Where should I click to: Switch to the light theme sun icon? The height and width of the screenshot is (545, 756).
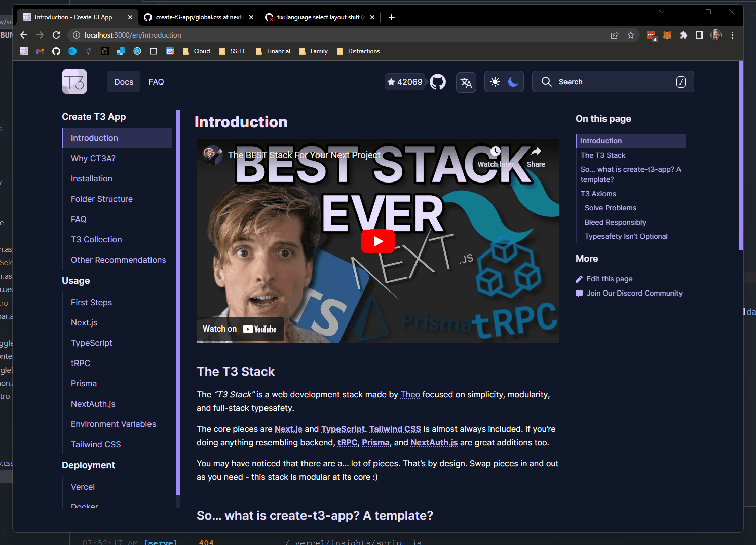pyautogui.click(x=495, y=82)
